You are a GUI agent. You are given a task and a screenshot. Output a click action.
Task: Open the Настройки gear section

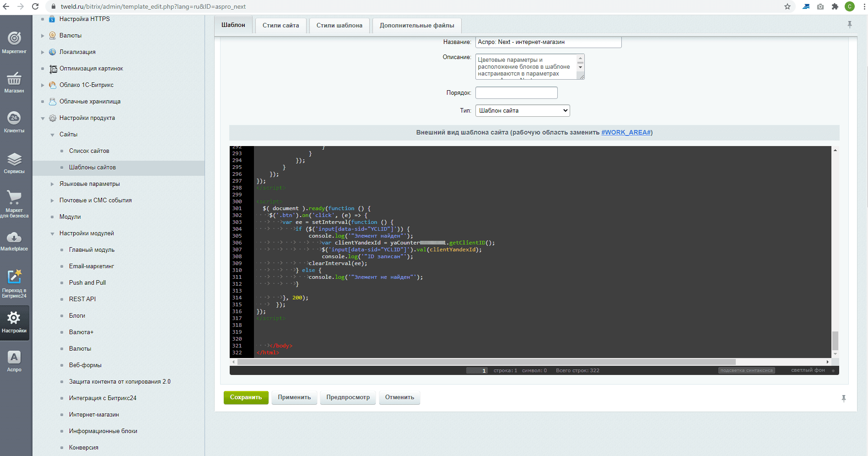[14, 323]
